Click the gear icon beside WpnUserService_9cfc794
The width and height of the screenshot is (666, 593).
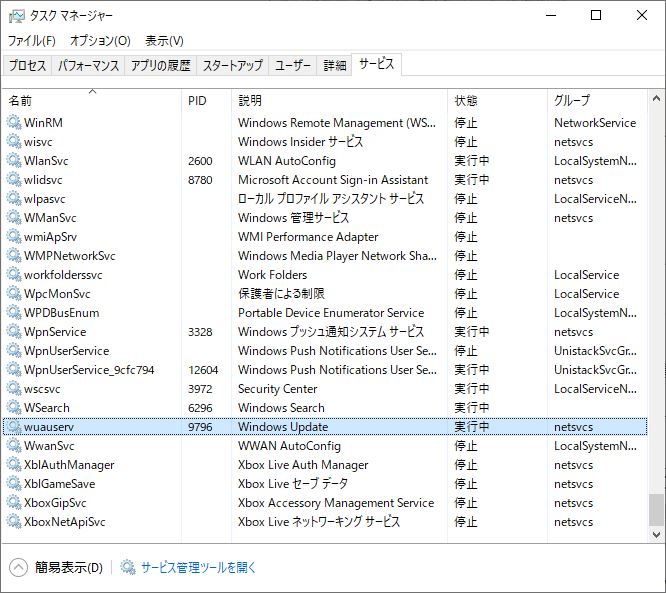point(14,370)
